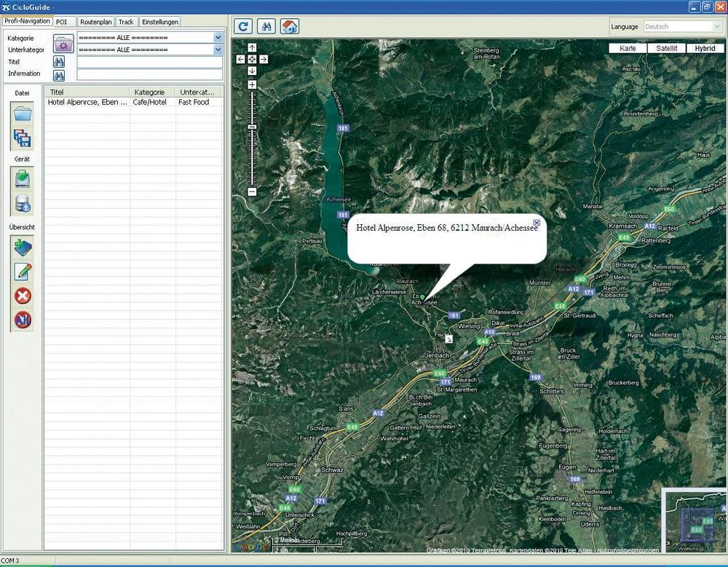The width and height of the screenshot is (728, 567).
Task: Click the green marker at Eben am Achensee
Action: point(422,297)
